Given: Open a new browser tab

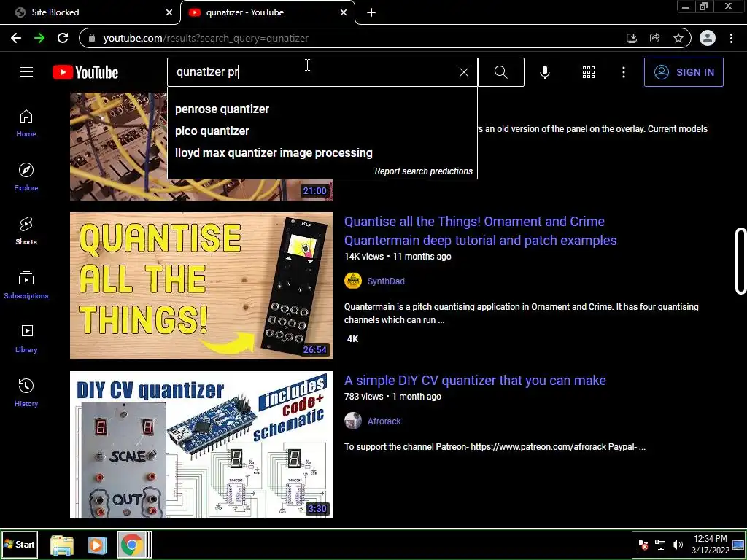Looking at the screenshot, I should click(x=371, y=12).
